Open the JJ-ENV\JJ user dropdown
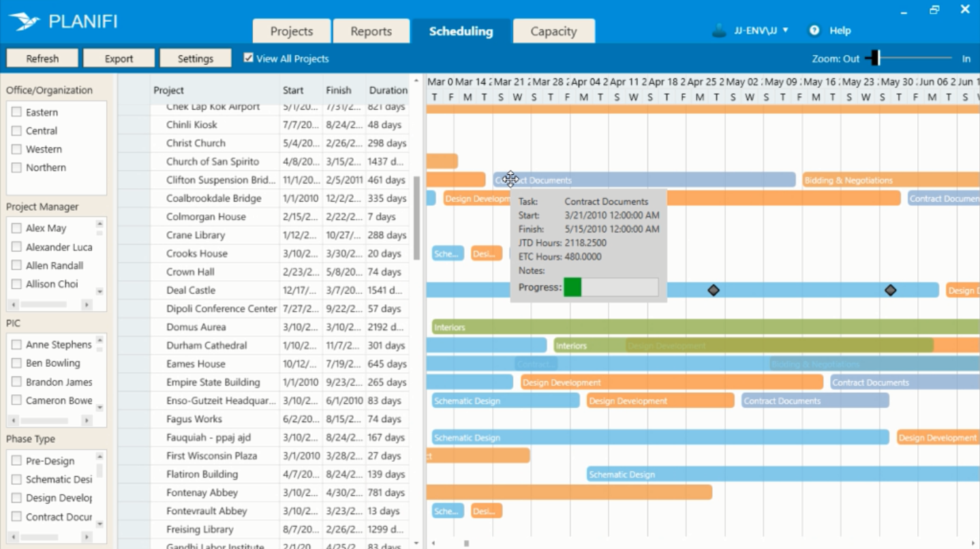The height and width of the screenshot is (549, 980). (761, 31)
